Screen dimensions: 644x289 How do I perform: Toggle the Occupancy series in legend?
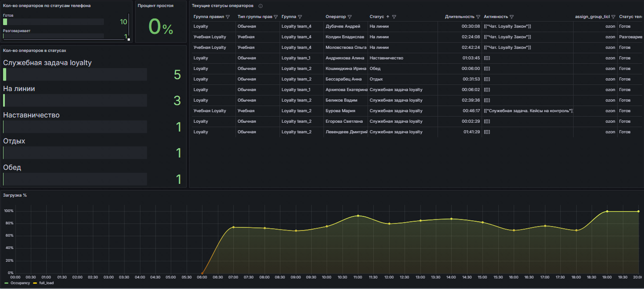coord(20,283)
